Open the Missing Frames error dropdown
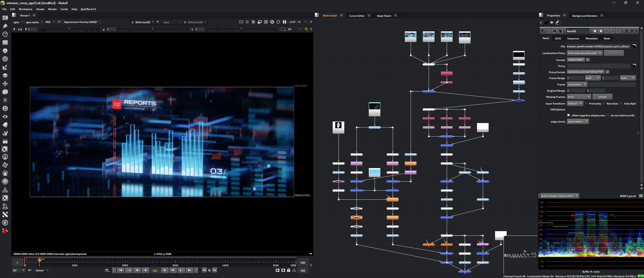Viewport: 644px width, 278px height. (x=579, y=97)
